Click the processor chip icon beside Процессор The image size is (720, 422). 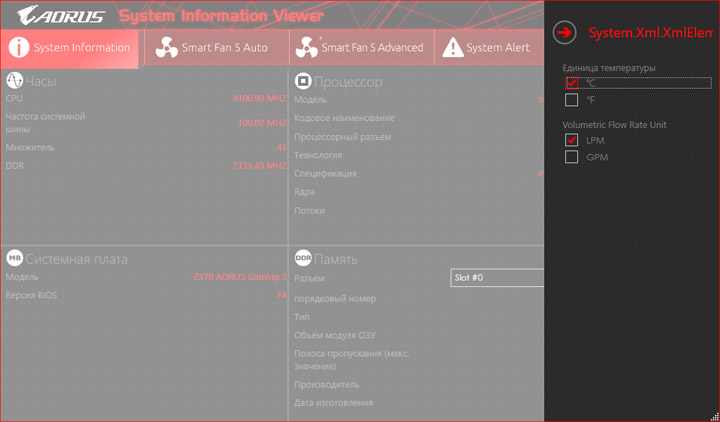(x=303, y=81)
